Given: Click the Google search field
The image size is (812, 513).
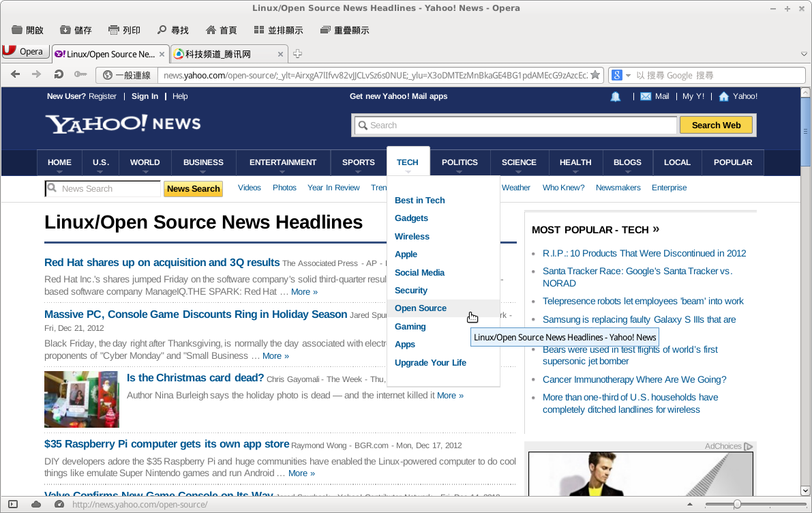Looking at the screenshot, I should point(719,75).
